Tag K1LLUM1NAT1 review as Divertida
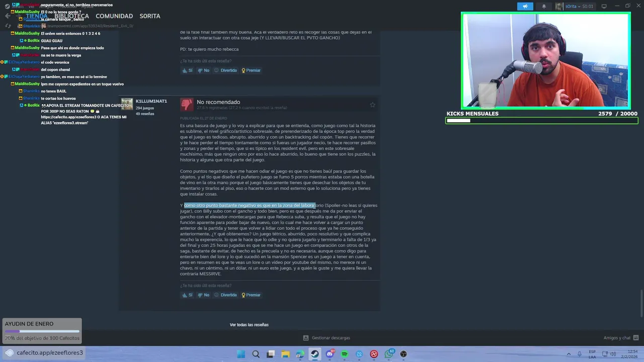 tap(225, 295)
